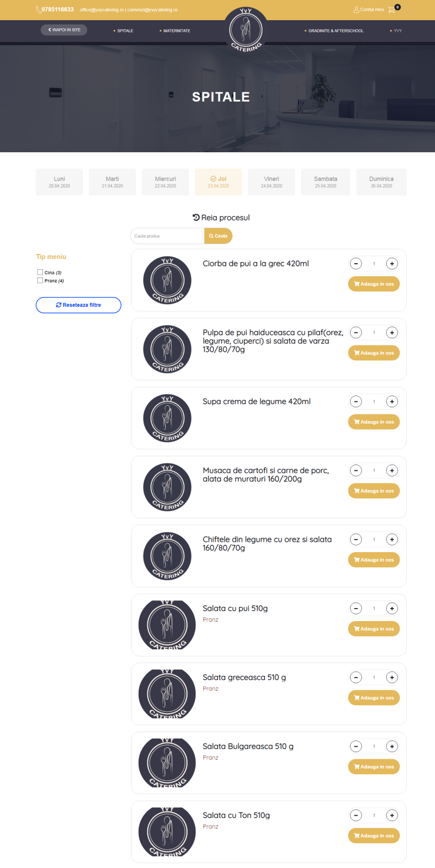Open the shopping cart icon
This screenshot has width=435, height=868.
[x=391, y=9]
